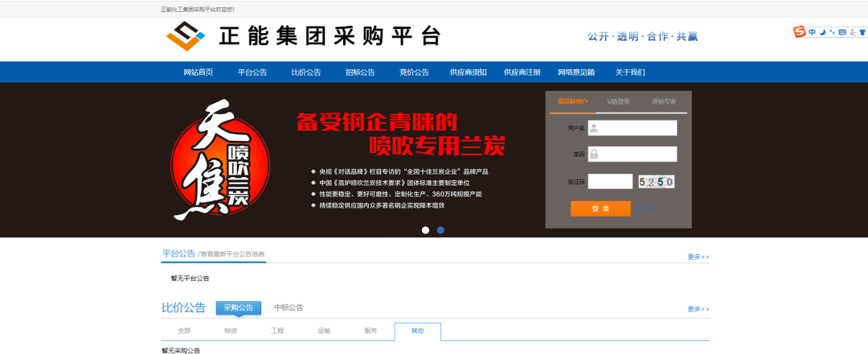Open the skin (shirt) icon on IME bar
The width and height of the screenshot is (868, 354).
[x=862, y=32]
